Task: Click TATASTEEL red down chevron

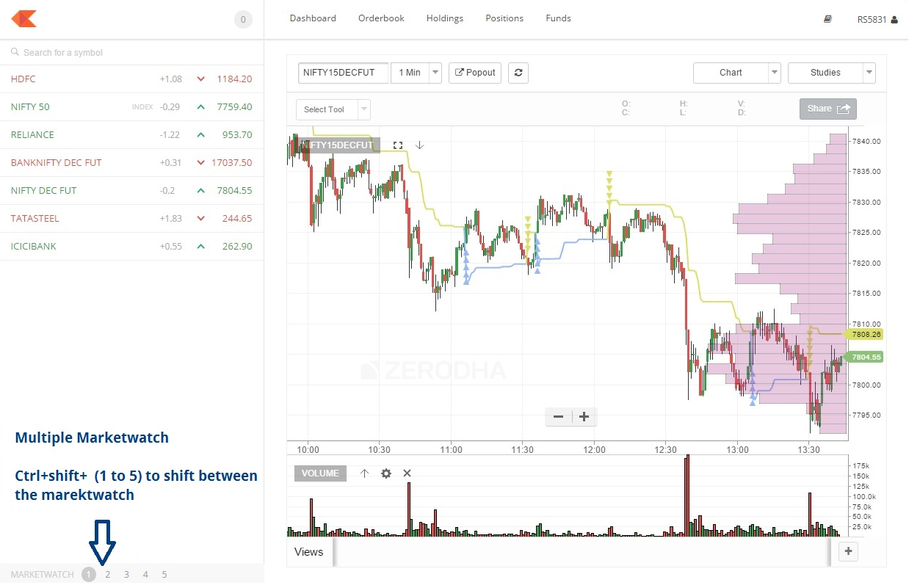Action: click(200, 219)
